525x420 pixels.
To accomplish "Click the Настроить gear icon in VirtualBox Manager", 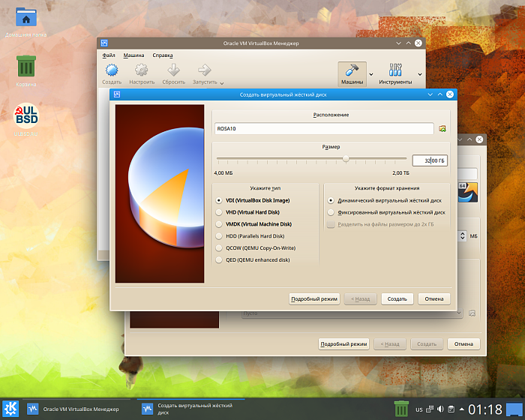I will coord(142,70).
